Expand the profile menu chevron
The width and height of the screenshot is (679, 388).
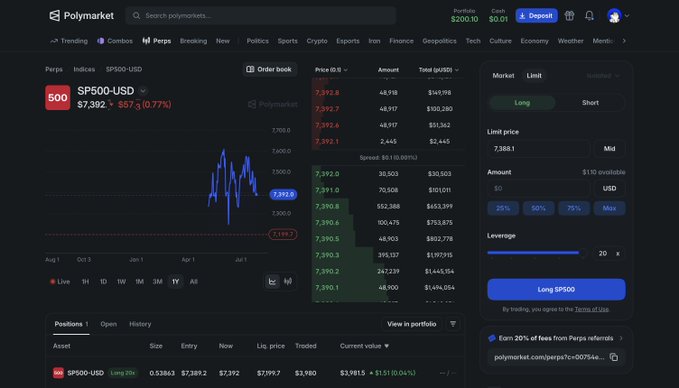627,16
